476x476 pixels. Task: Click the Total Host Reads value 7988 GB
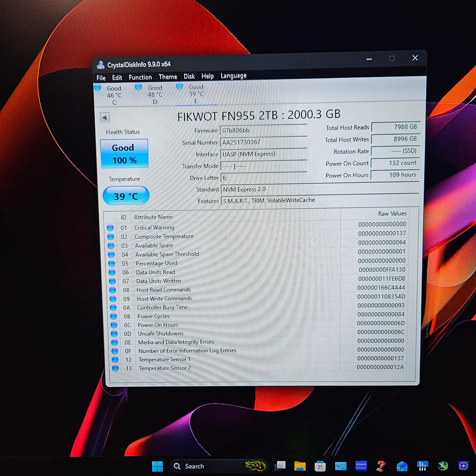pyautogui.click(x=395, y=127)
